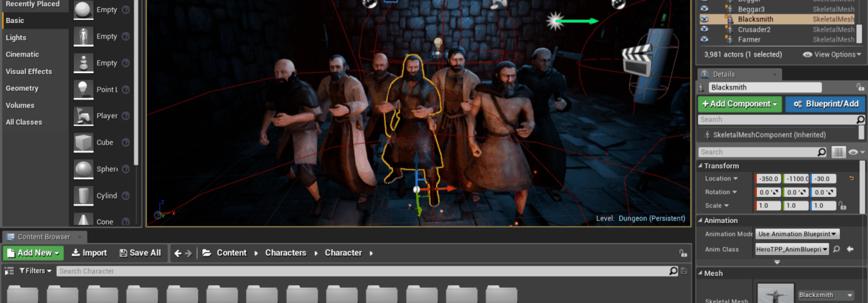Image resolution: width=868 pixels, height=303 pixels.
Task: Click the Characters breadcrumb
Action: point(286,253)
